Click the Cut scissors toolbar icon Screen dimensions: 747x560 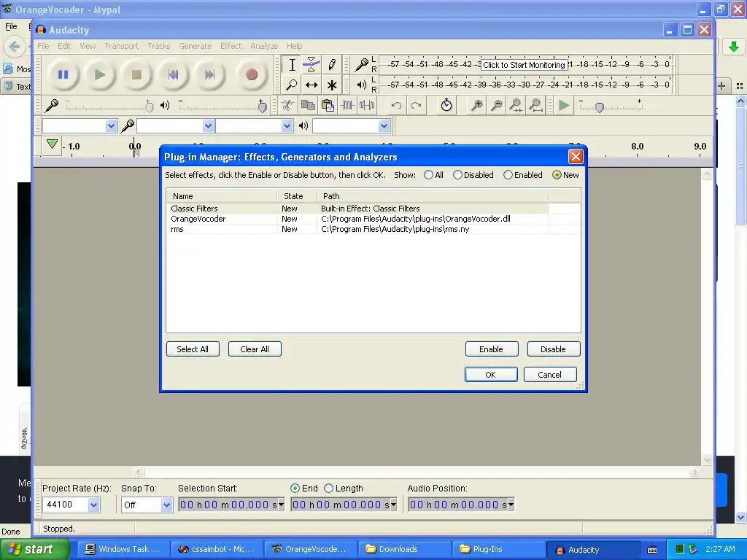[287, 105]
